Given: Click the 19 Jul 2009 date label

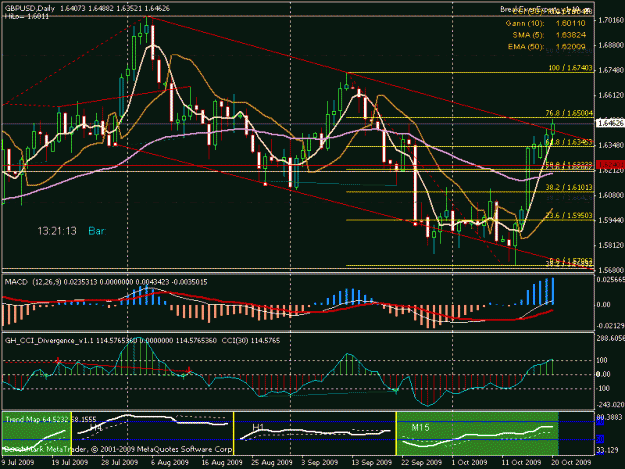Looking at the screenshot, I should tap(69, 463).
